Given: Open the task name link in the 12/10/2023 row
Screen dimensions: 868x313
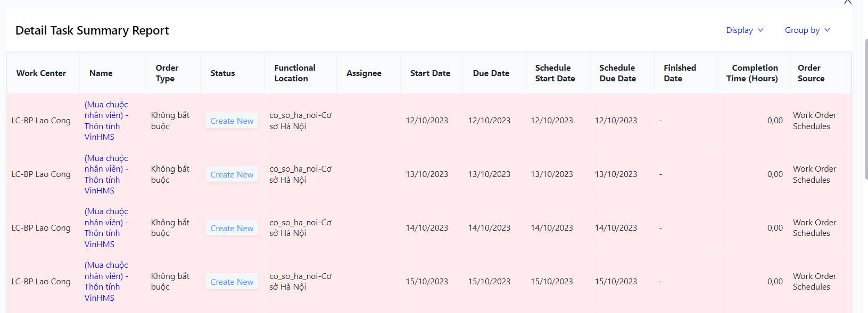Looking at the screenshot, I should pyautogui.click(x=106, y=121).
